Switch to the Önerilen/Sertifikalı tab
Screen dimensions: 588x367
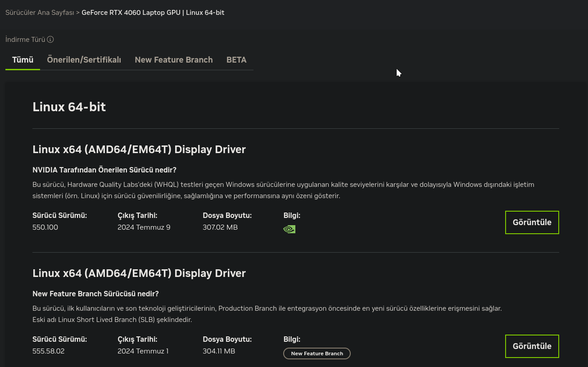[84, 60]
